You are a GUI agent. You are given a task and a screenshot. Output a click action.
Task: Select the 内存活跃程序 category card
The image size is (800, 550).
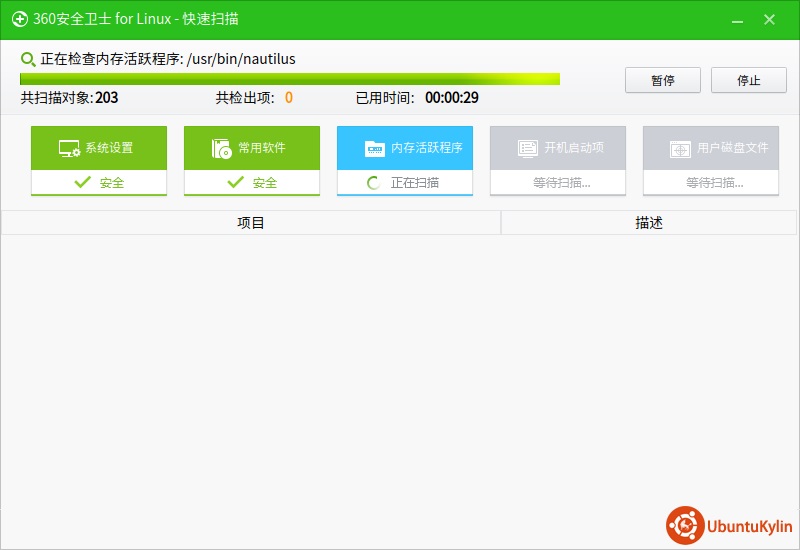(405, 161)
